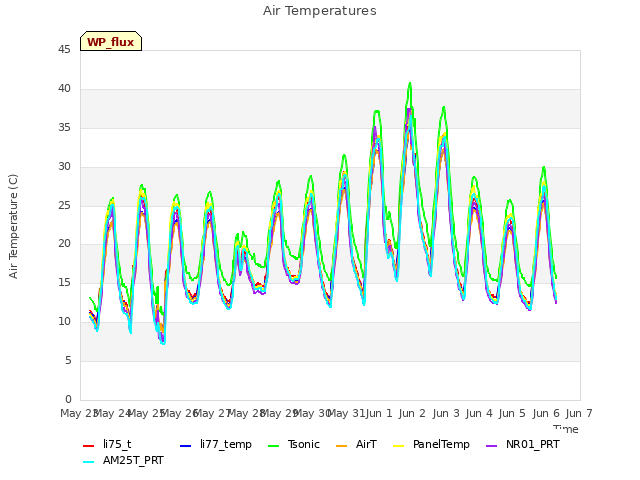
Task: Click the Jun 7 x-axis label
Action: (579, 413)
